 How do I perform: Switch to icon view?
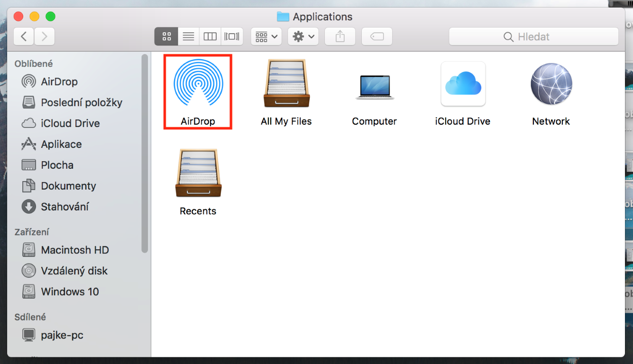(x=166, y=36)
